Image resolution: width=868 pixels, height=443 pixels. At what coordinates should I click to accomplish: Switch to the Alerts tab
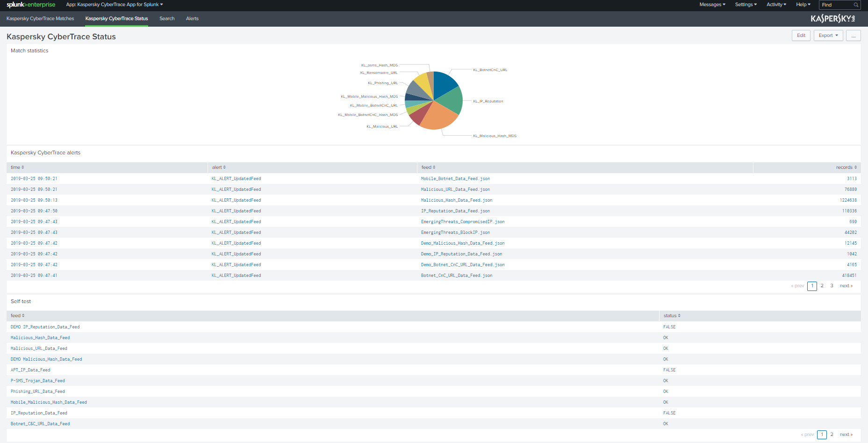pyautogui.click(x=192, y=19)
